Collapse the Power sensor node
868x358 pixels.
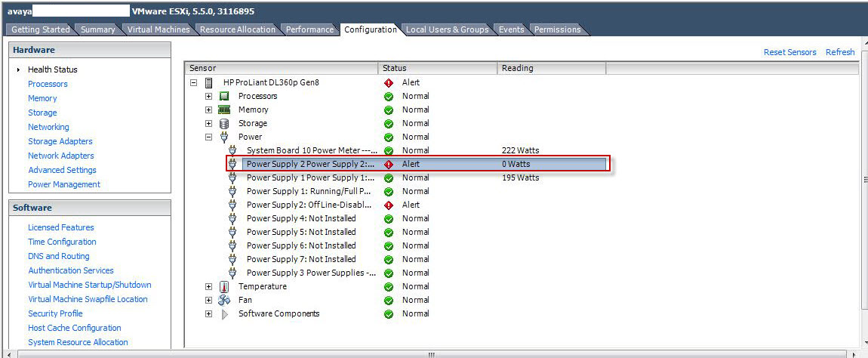(208, 137)
